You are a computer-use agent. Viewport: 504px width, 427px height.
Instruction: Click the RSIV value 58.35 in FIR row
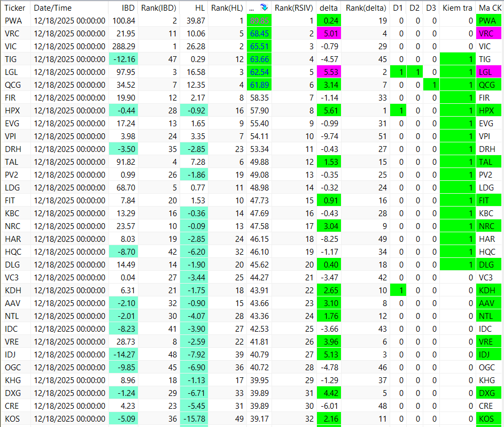(259, 98)
